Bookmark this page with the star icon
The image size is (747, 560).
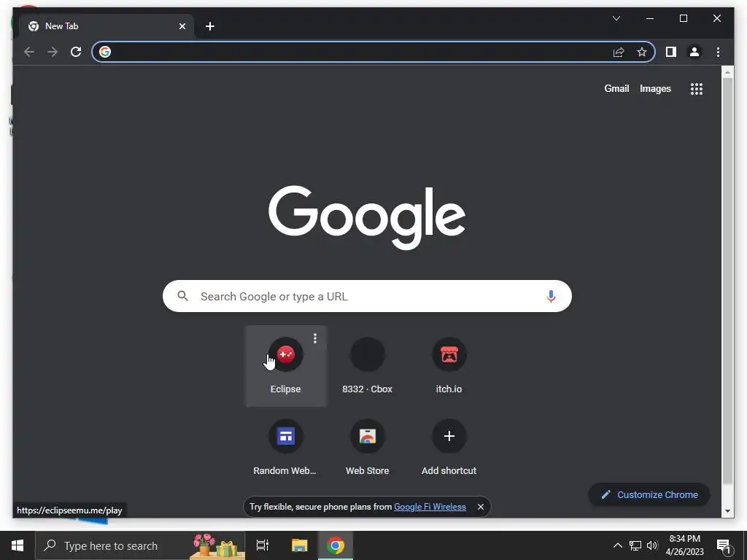[642, 52]
